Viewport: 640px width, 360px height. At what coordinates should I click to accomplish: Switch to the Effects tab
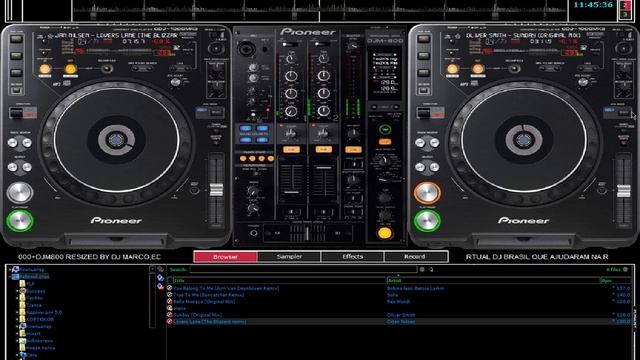pos(353,257)
